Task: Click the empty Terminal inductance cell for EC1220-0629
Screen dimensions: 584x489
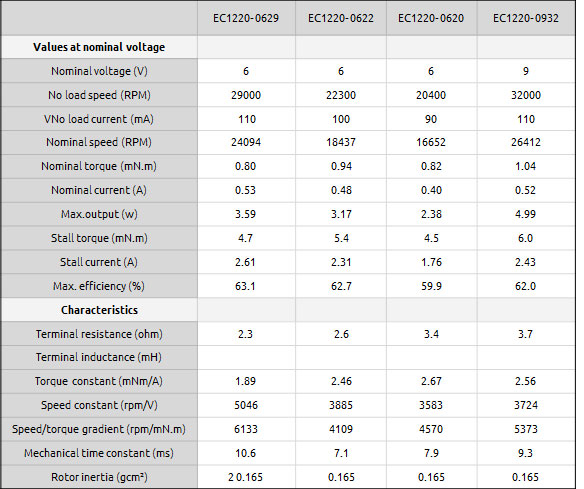Action: 246,358
